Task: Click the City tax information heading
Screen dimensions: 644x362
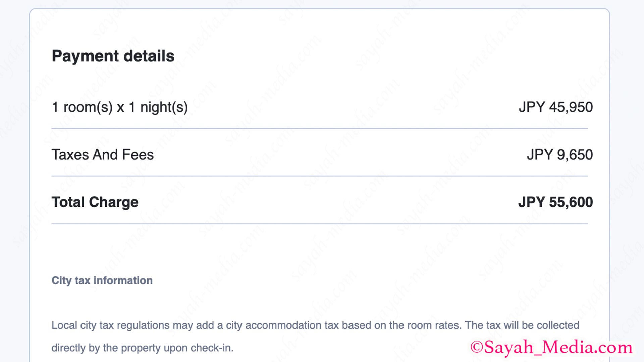Action: (x=102, y=280)
